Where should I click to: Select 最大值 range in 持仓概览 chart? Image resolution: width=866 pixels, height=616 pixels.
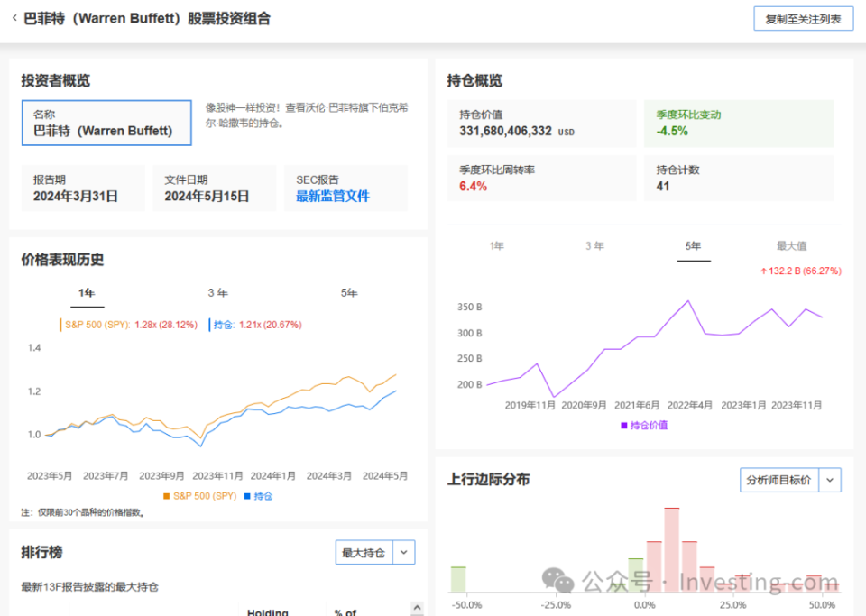click(x=791, y=245)
